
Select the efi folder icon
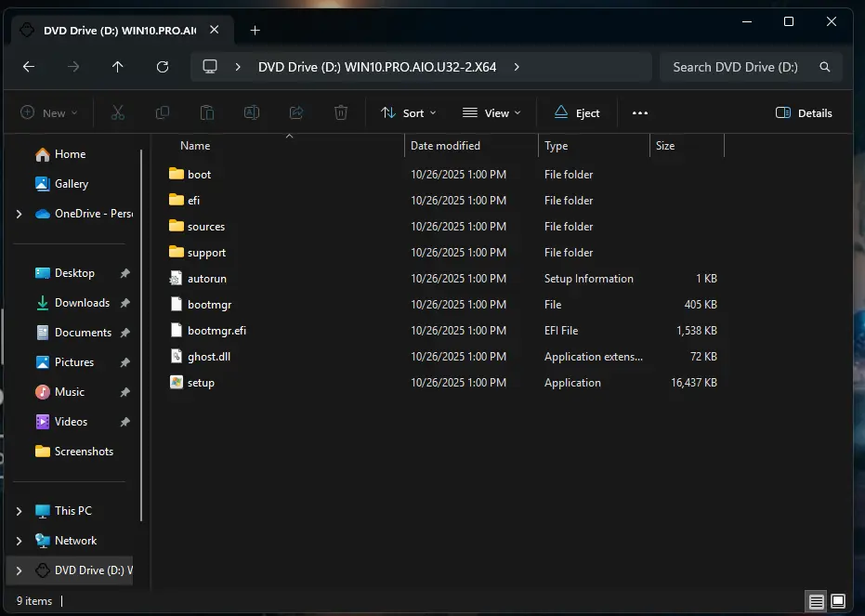[x=176, y=200]
